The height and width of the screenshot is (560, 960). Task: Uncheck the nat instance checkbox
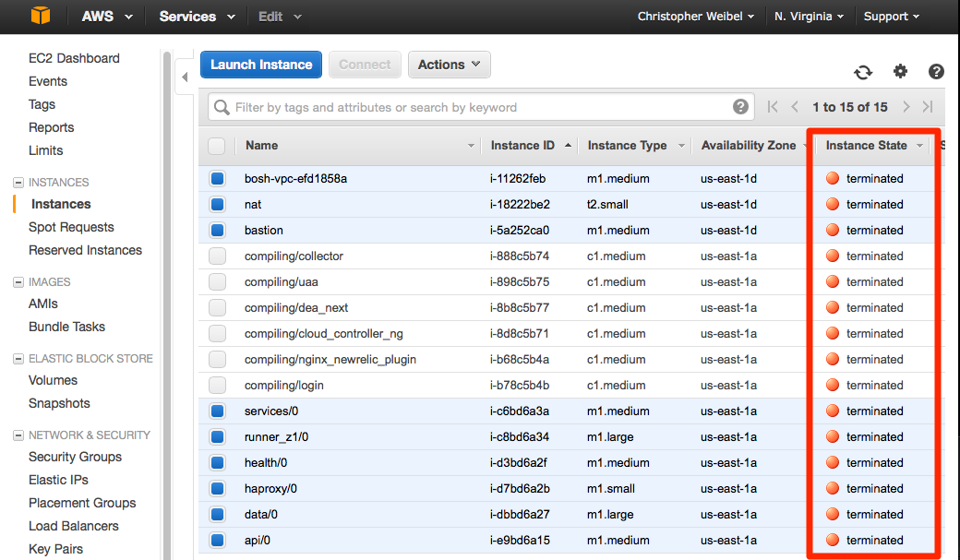pyautogui.click(x=217, y=205)
